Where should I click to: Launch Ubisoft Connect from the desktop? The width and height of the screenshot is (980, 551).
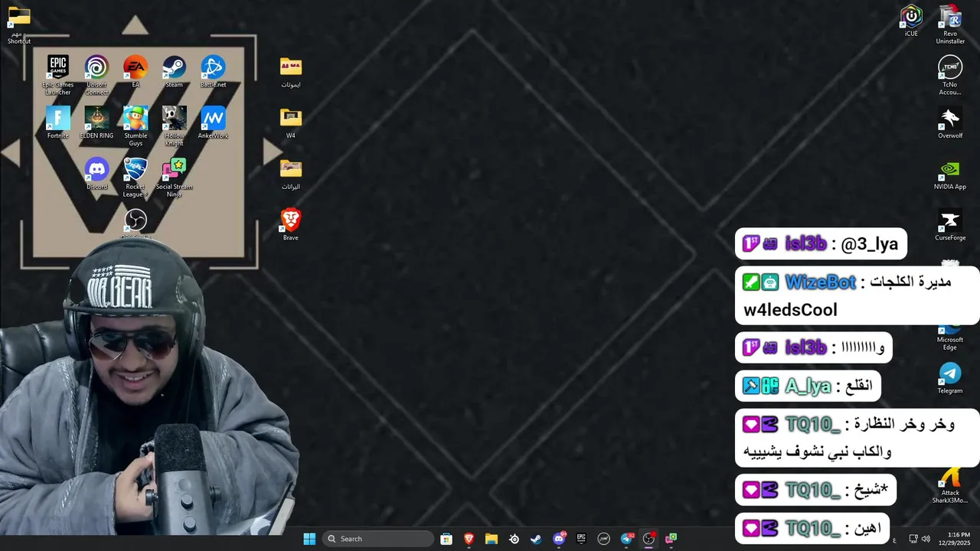[x=96, y=75]
